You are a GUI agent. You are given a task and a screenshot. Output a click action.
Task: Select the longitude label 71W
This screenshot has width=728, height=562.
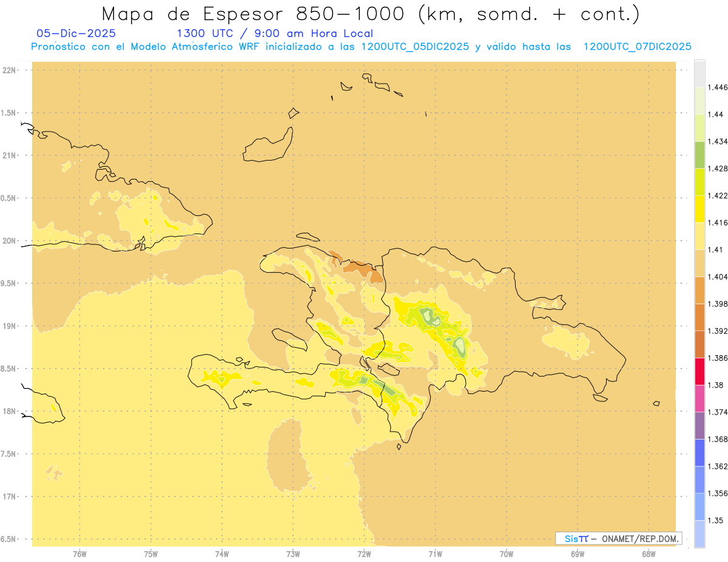(x=435, y=554)
